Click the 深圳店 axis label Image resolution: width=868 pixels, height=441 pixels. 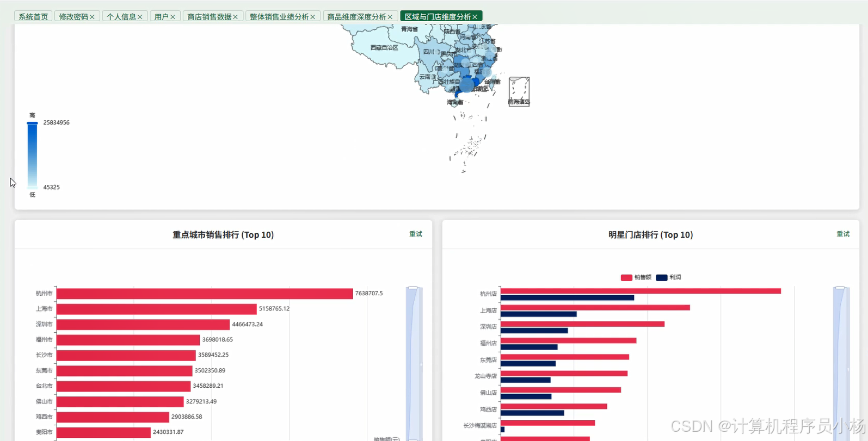(488, 327)
